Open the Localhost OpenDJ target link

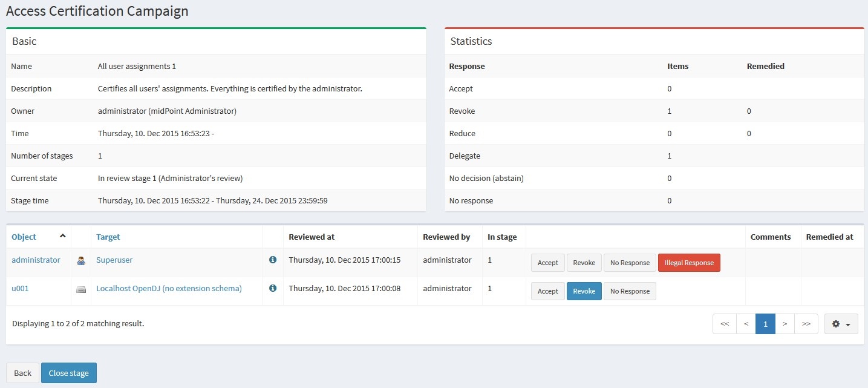point(169,289)
